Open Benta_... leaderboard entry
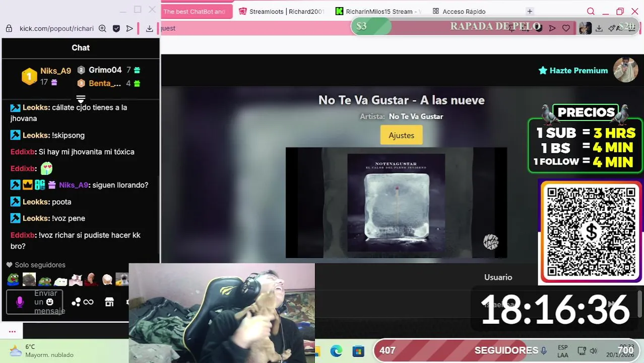The height and width of the screenshot is (363, 644). coord(108,83)
